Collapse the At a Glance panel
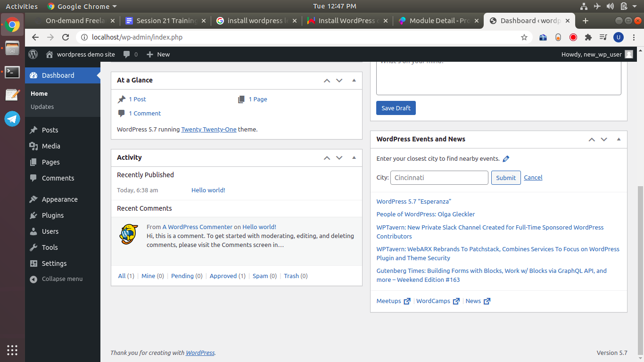644x362 pixels. click(x=354, y=80)
